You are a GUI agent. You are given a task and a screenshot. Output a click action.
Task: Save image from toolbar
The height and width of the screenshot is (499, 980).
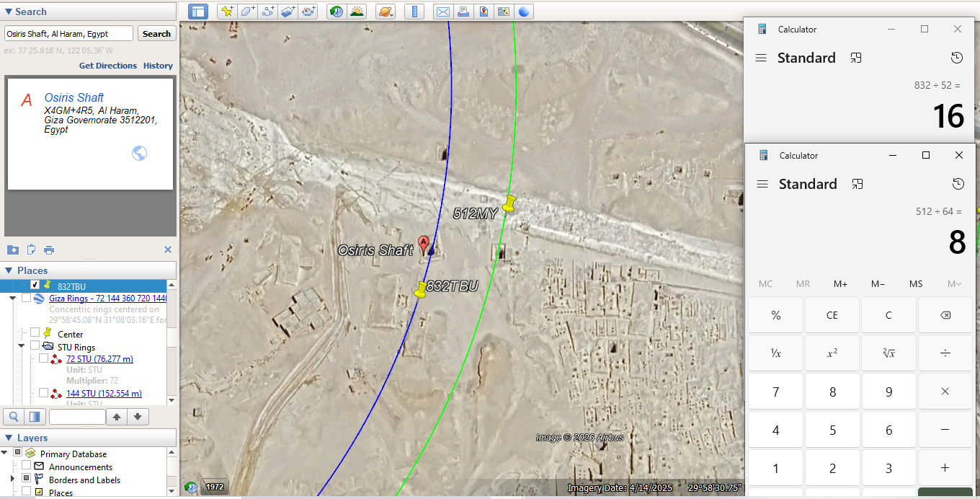[484, 12]
